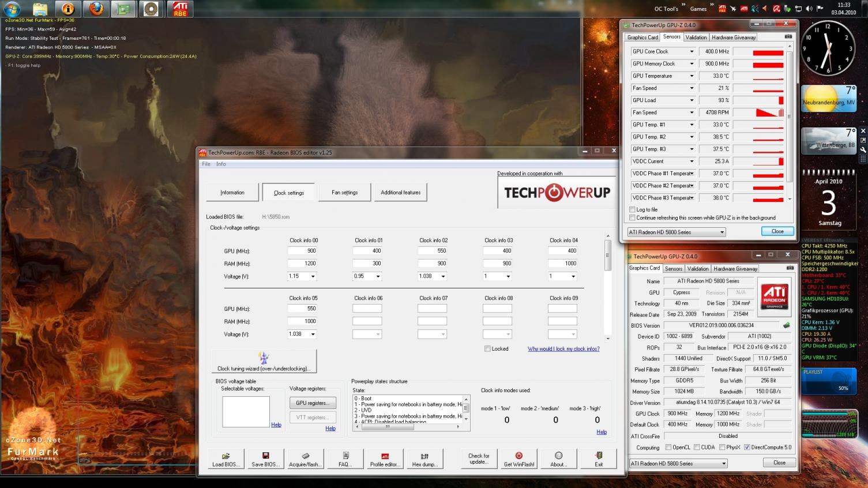Screen dimensions: 868x488
Task: Open Clock info 00 voltage dropdown
Action: tap(313, 276)
